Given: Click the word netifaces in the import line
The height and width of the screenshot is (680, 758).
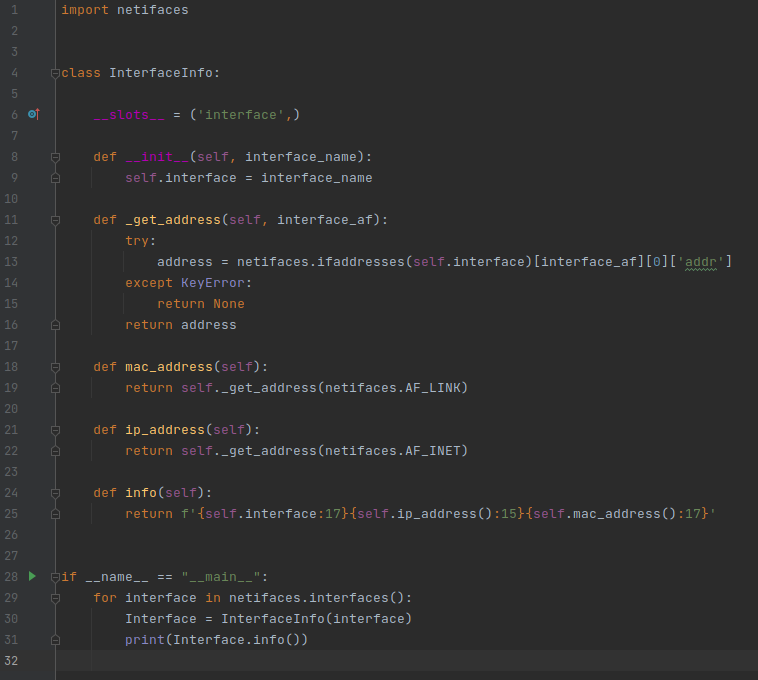Looking at the screenshot, I should coord(153,10).
